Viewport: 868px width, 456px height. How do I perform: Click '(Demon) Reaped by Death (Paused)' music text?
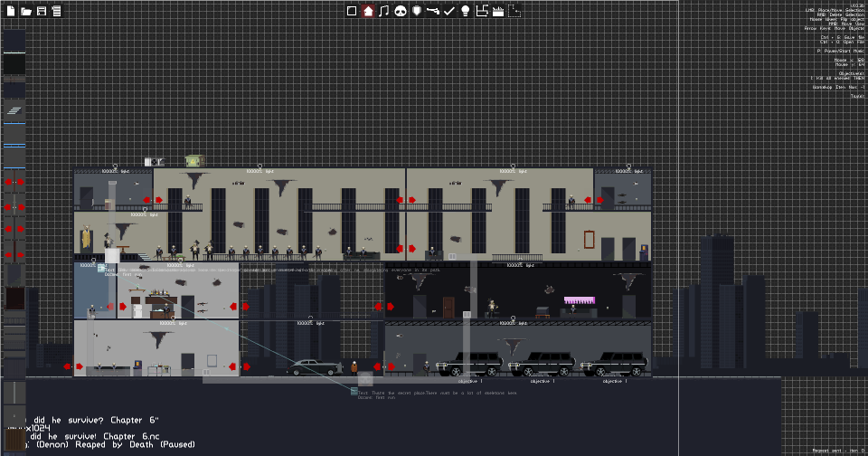pos(115,444)
